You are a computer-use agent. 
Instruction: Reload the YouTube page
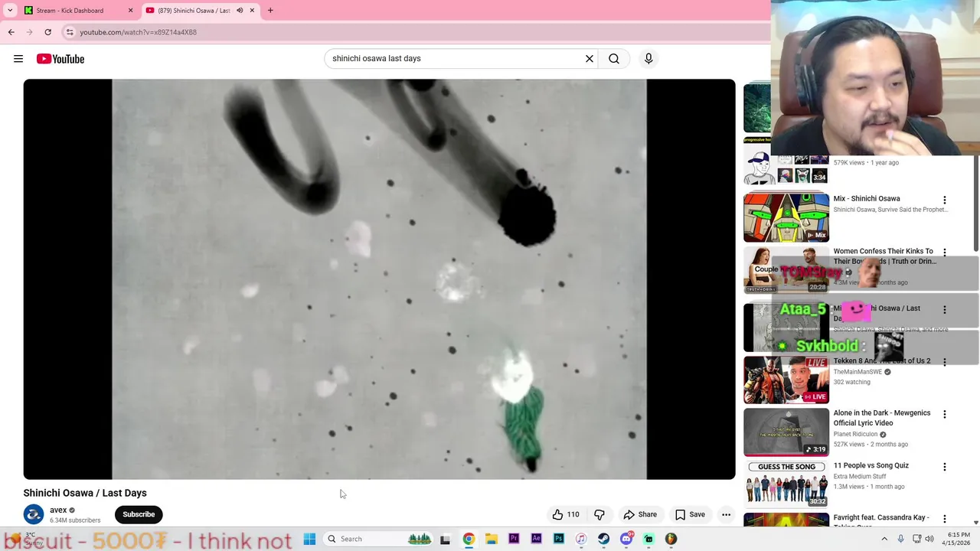coord(47,32)
